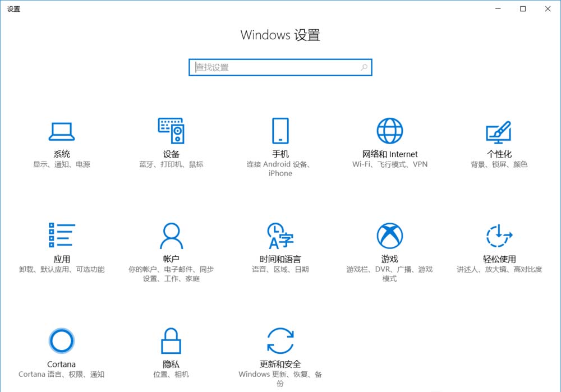
Task: Focus the 查找设置 search field
Action: [280, 67]
